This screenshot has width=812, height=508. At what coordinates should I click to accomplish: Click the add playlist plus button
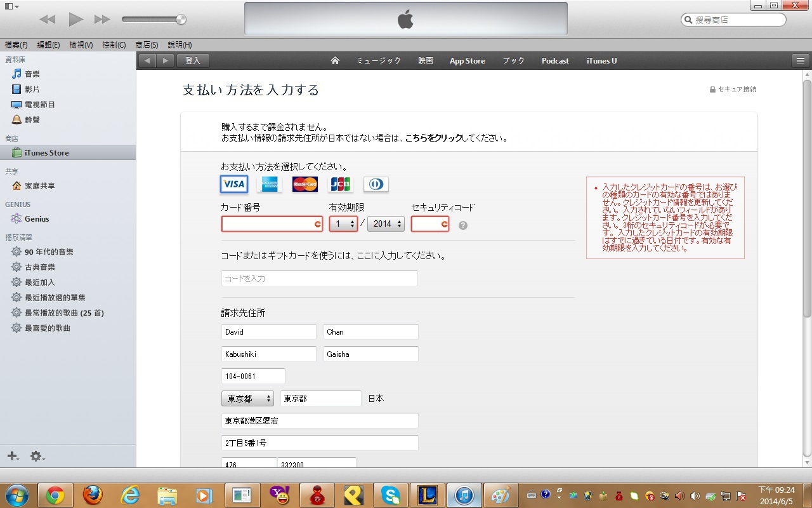coord(13,456)
